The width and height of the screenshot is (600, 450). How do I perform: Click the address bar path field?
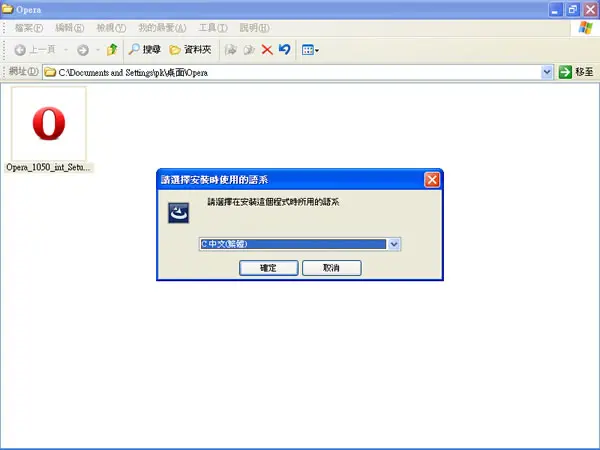click(292, 72)
